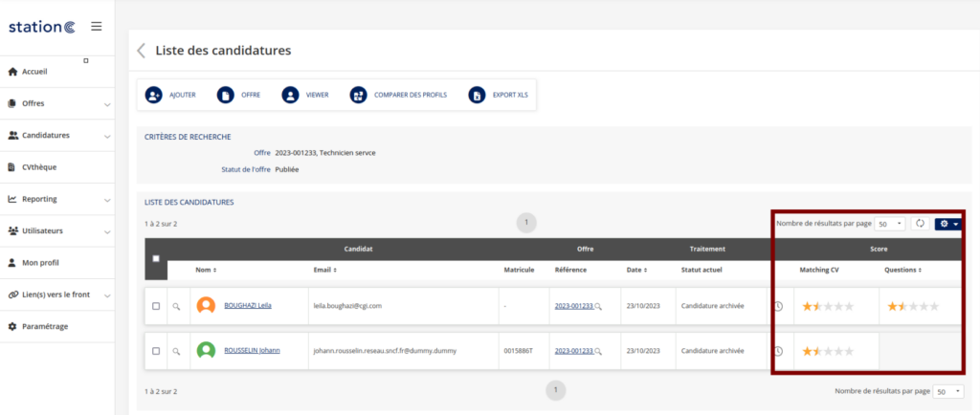The height and width of the screenshot is (415, 980).
Task: Open COMPARER DES PROFILS tool
Action: [x=358, y=95]
